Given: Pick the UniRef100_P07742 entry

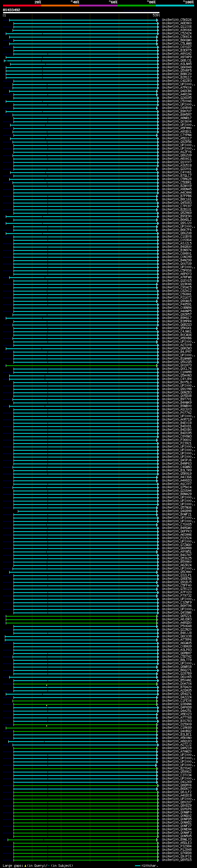Looking at the screenshot, I should tap(177, 413).
